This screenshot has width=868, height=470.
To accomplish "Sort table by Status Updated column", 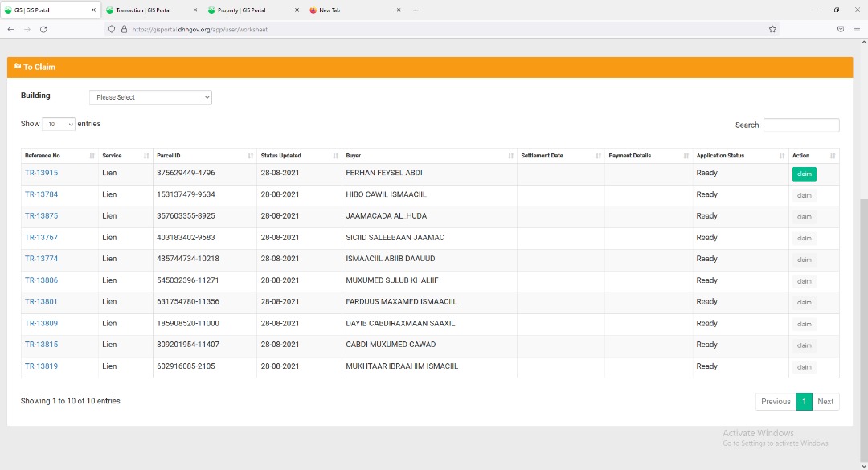I will point(300,156).
